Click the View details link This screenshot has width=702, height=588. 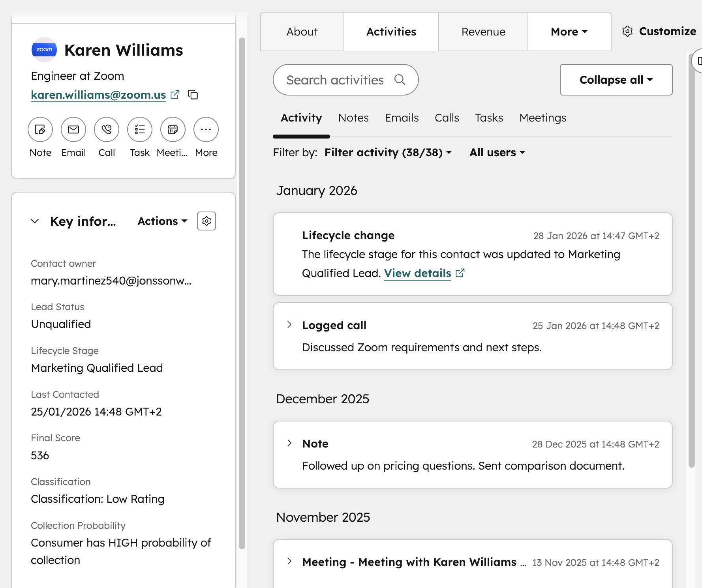point(417,273)
